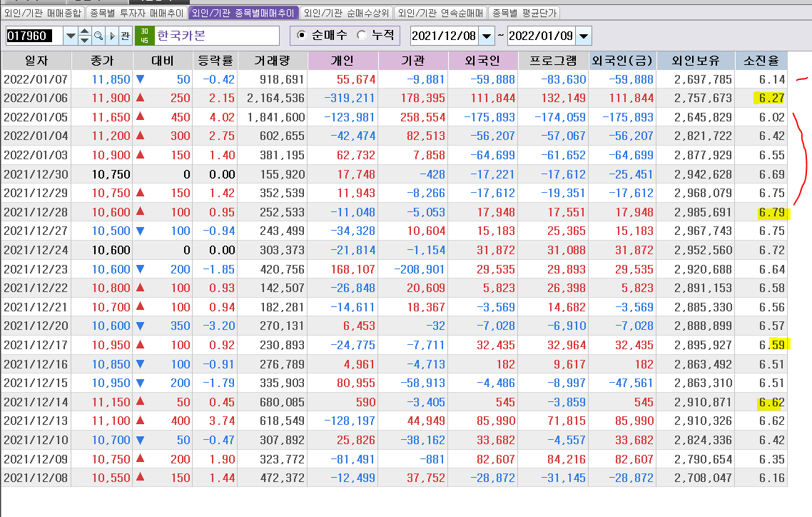Viewport: 812px width, 517px height.
Task: Click volume 2,164,536 in the table
Action: tap(275, 98)
